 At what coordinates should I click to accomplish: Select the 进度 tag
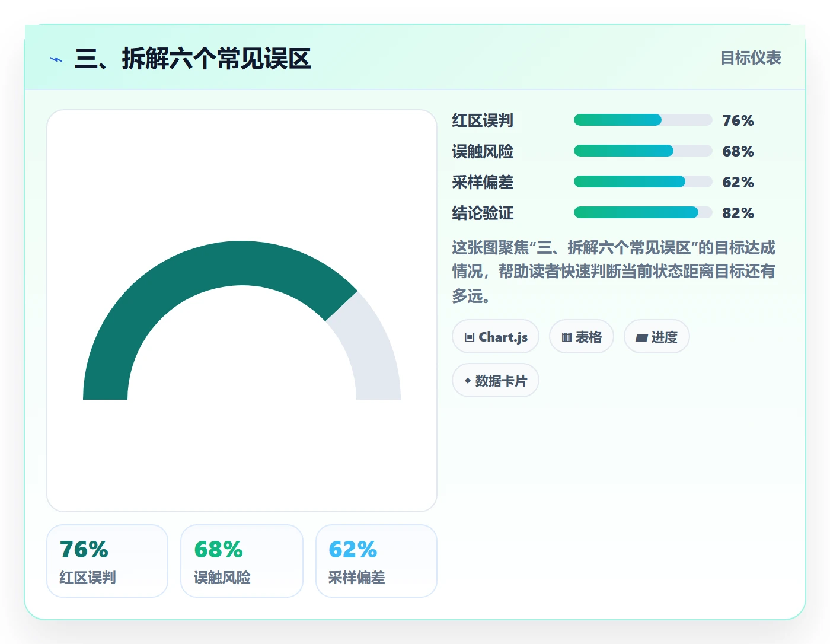657,337
